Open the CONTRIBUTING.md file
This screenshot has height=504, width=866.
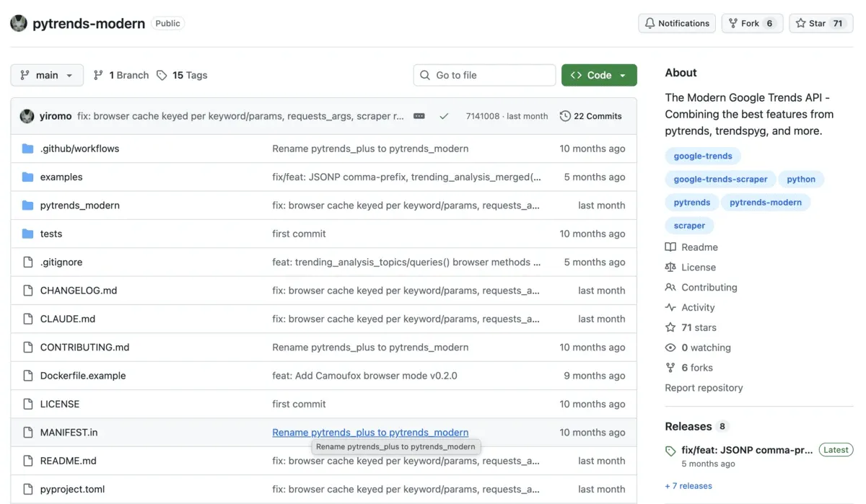tap(84, 347)
